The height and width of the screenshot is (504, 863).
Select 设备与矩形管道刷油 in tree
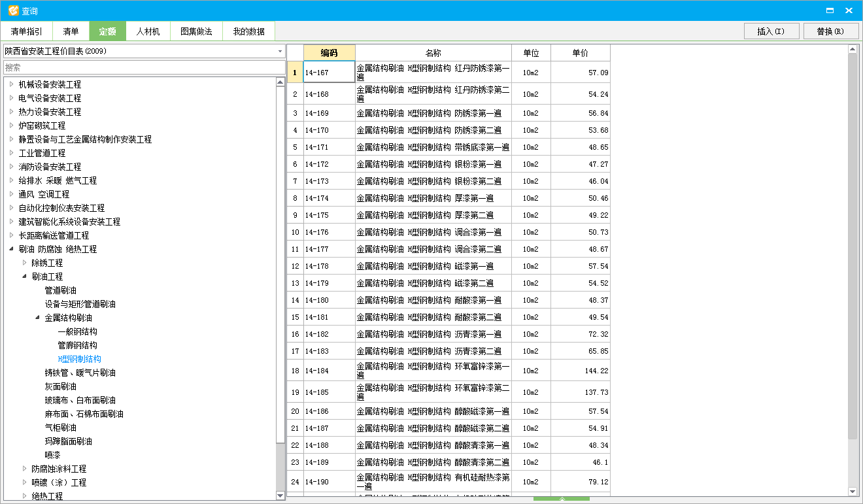click(80, 304)
